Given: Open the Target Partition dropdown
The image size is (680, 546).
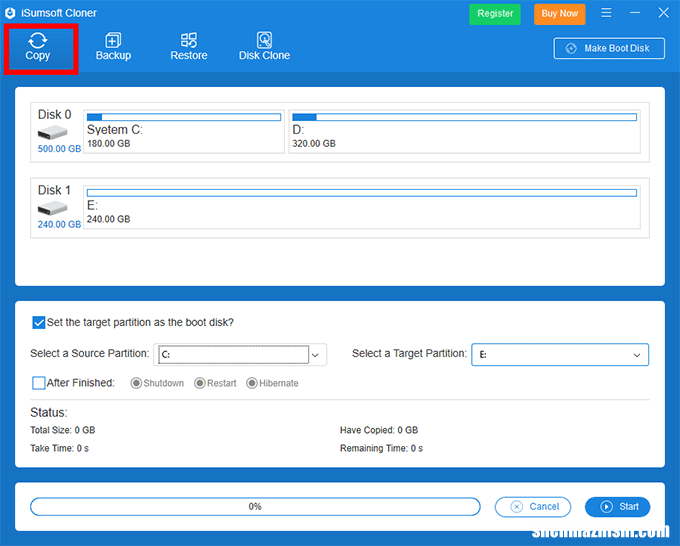Looking at the screenshot, I should tap(560, 355).
